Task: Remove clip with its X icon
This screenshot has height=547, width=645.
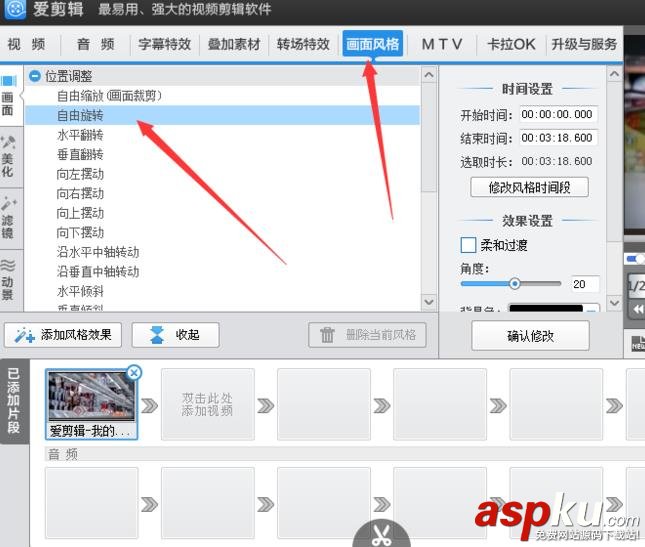Action: point(134,373)
